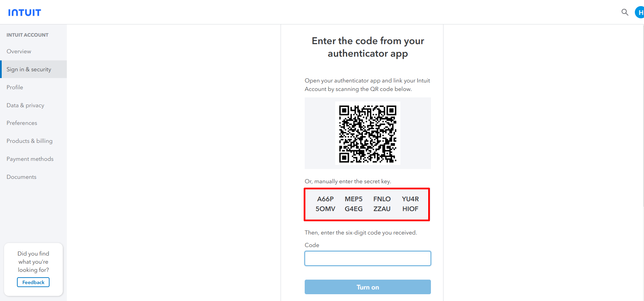644x301 pixels.
Task: Click the Intuit logo
Action: click(x=24, y=13)
